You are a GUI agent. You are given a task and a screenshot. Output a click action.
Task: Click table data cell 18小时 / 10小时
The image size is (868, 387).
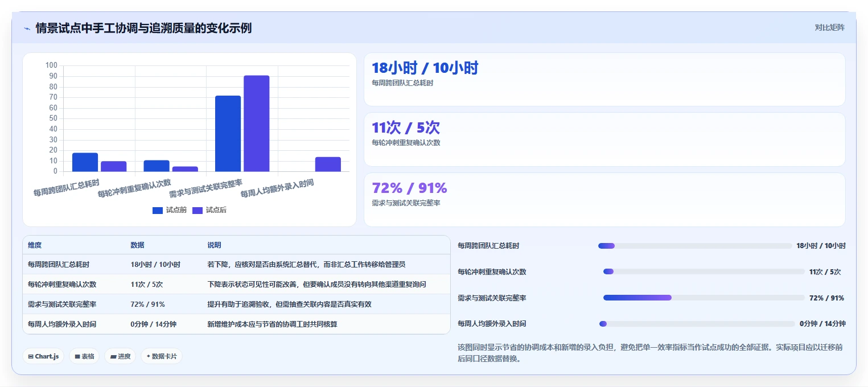(155, 265)
